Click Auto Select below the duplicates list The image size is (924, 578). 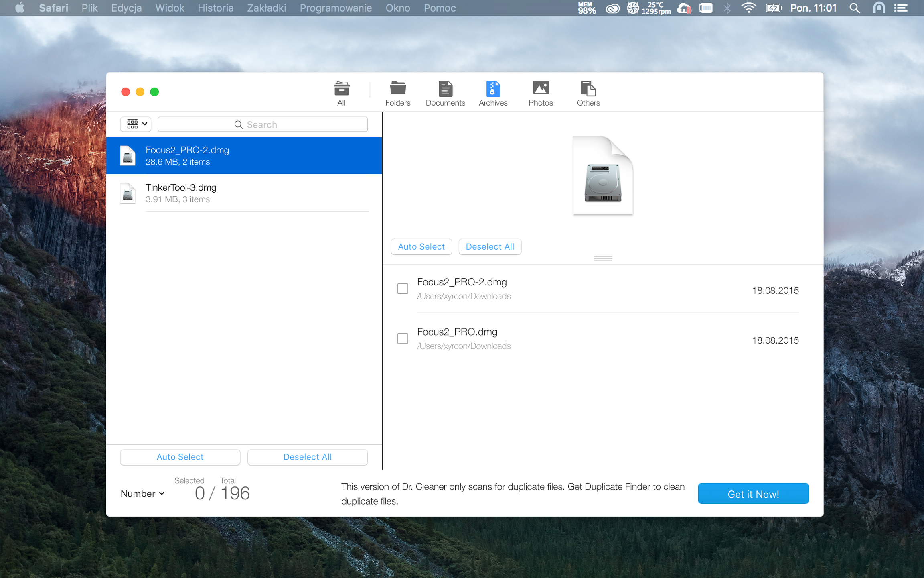[180, 457]
